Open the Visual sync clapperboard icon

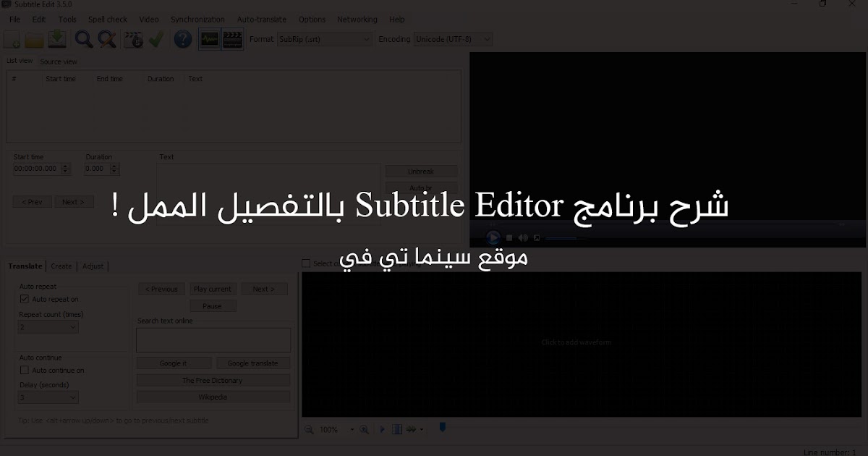[x=133, y=40]
